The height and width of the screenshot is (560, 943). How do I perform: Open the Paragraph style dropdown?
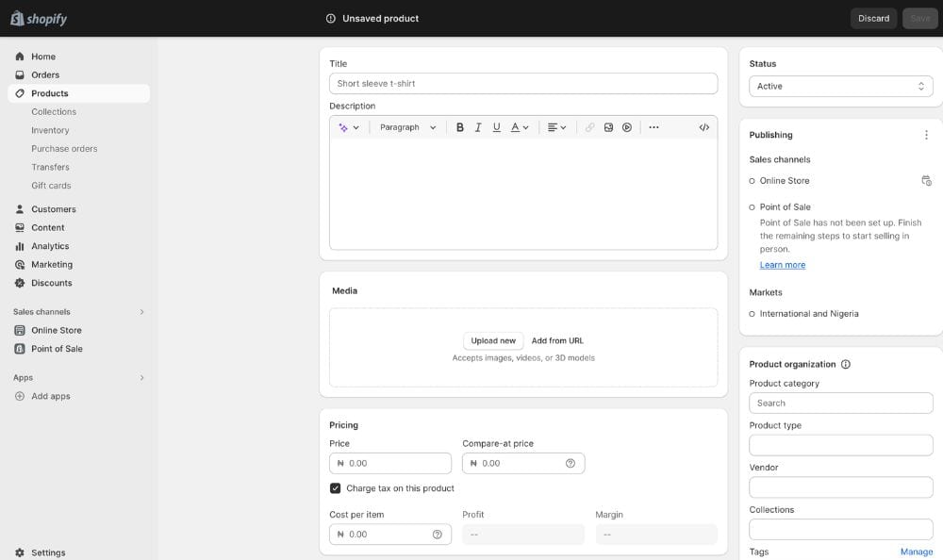click(408, 127)
